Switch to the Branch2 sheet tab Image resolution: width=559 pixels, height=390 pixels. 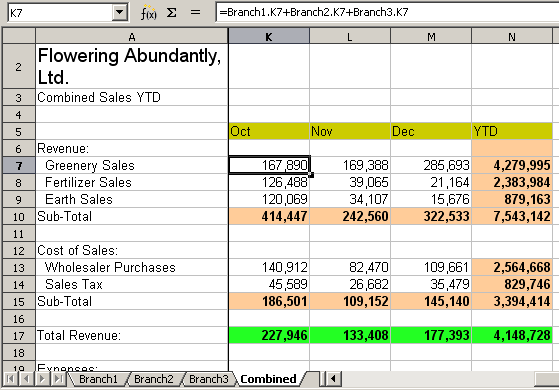click(154, 379)
